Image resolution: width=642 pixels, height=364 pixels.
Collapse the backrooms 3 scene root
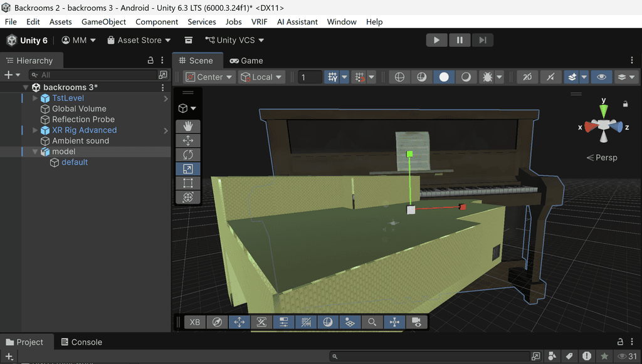pyautogui.click(x=25, y=87)
